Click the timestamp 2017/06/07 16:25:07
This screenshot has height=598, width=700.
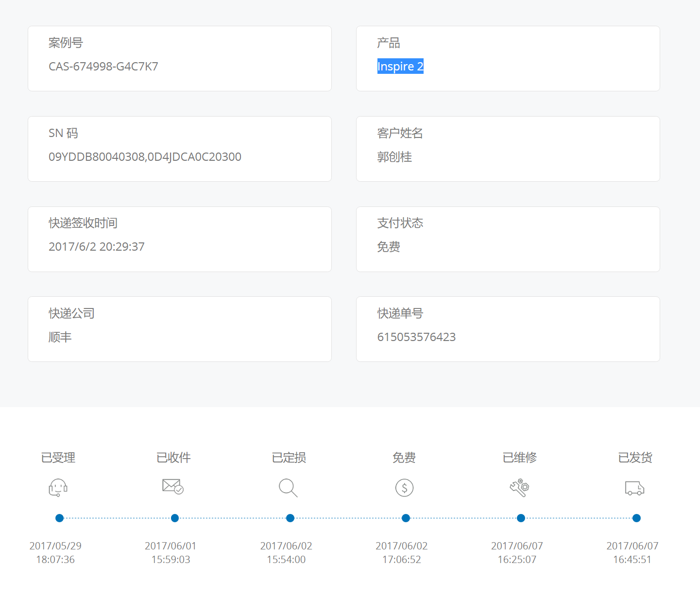pos(517,553)
